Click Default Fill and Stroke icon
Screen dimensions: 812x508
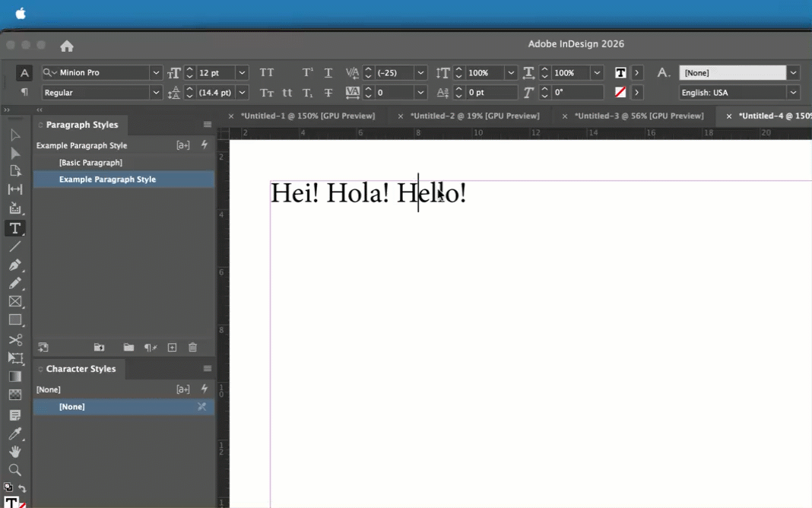pyautogui.click(x=8, y=487)
